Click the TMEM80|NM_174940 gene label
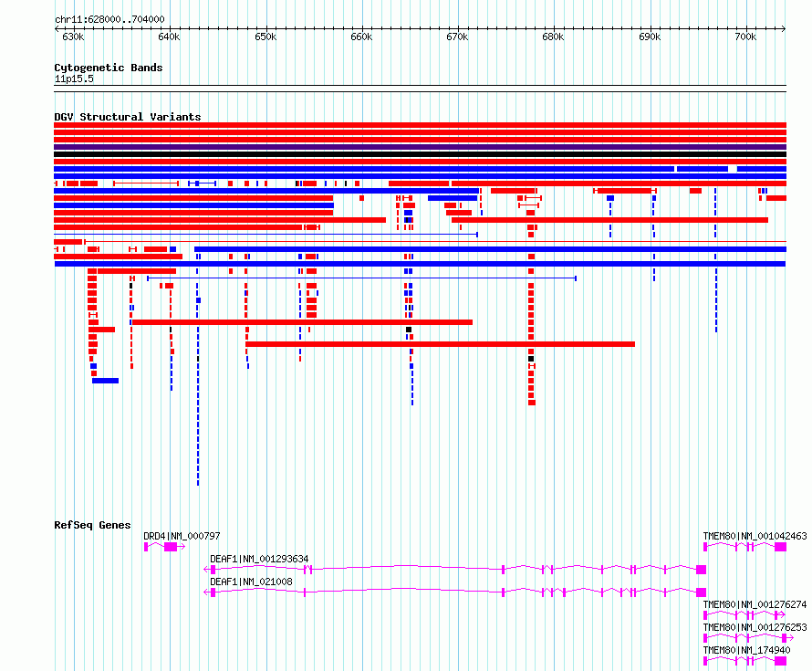Viewport: 812px width, 671px height. click(746, 650)
